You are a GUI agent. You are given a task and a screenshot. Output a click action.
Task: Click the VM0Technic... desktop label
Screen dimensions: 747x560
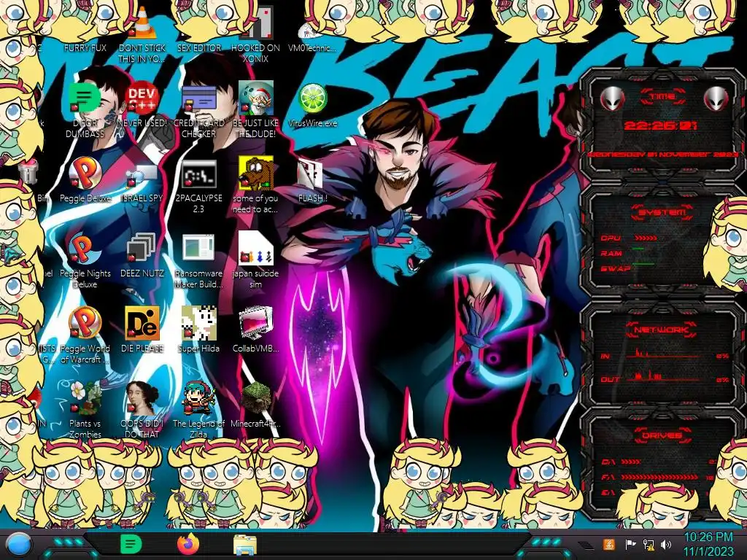pyautogui.click(x=312, y=48)
